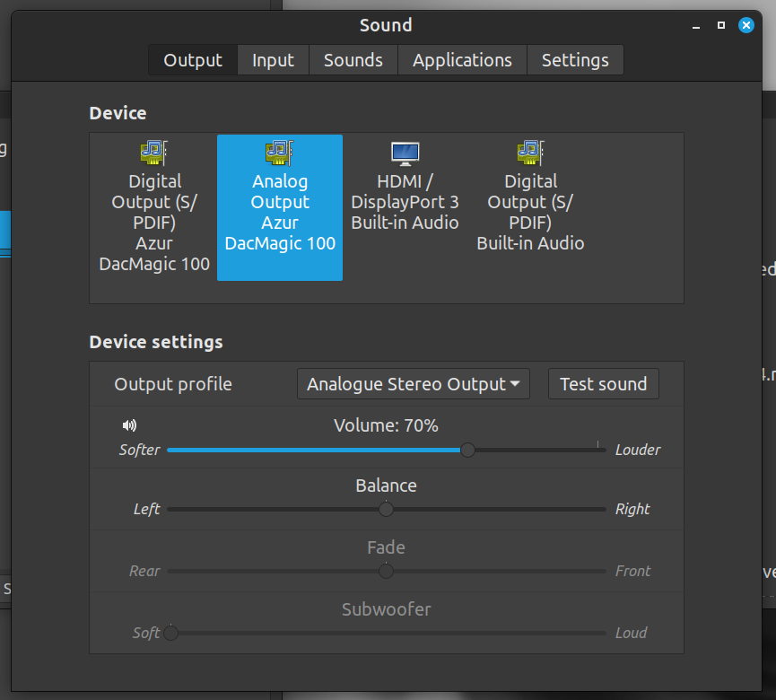This screenshot has width=776, height=700.
Task: Open the Output profile dropdown
Action: [x=414, y=384]
